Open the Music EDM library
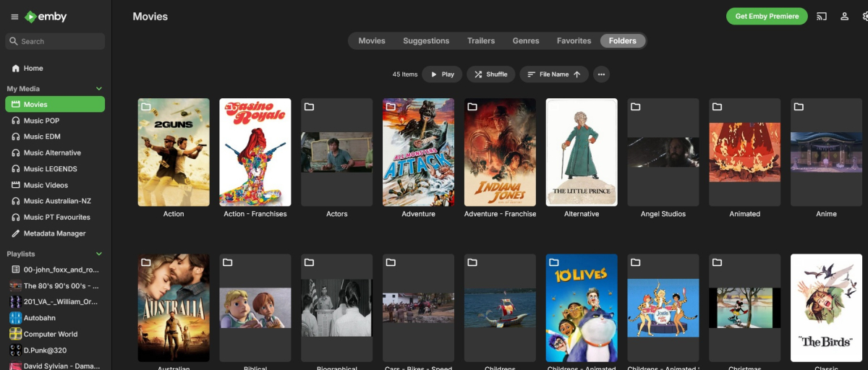Image resolution: width=868 pixels, height=370 pixels. pyautogui.click(x=55, y=137)
